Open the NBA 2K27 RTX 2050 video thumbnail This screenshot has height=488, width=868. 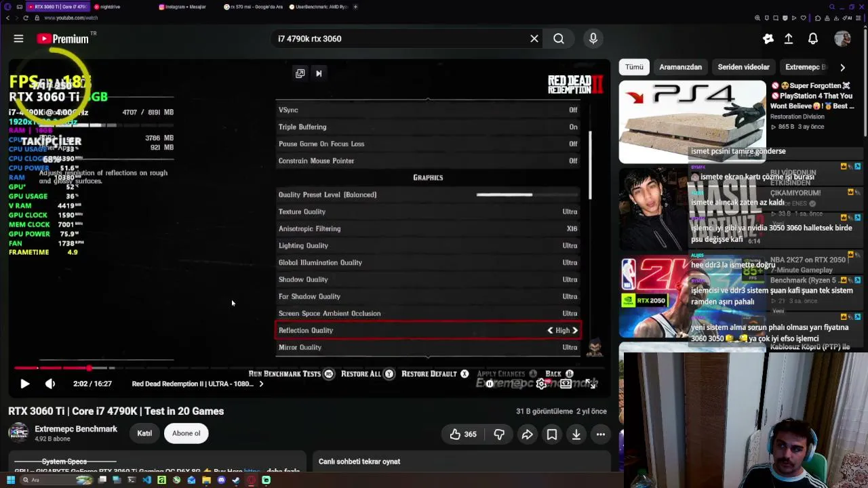[x=692, y=296]
